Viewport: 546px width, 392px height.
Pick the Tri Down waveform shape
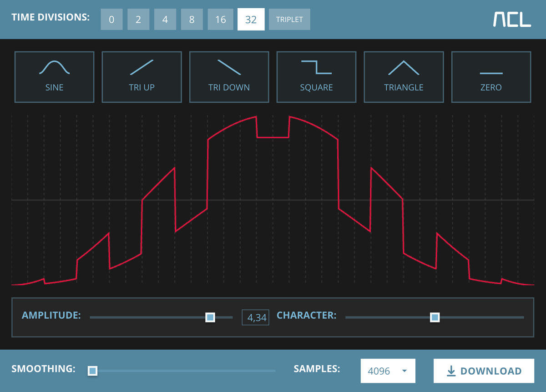(x=229, y=76)
